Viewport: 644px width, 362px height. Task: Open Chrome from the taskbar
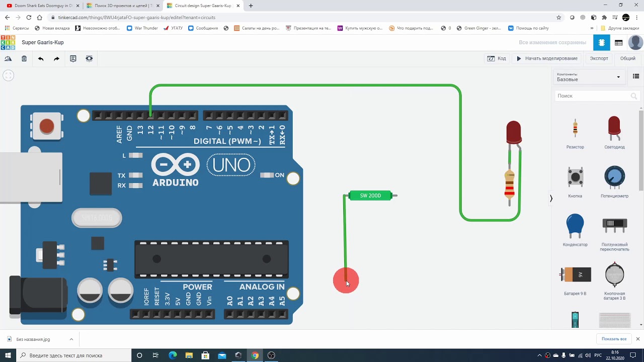click(x=255, y=355)
